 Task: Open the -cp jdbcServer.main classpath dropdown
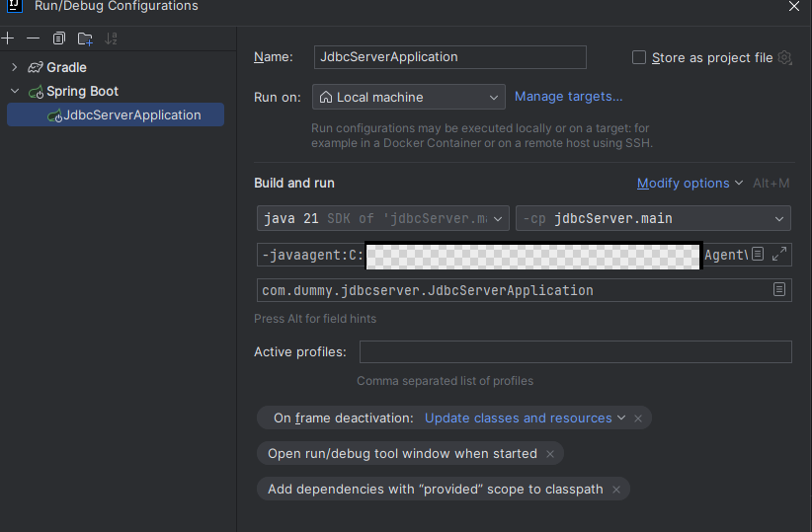coord(653,218)
